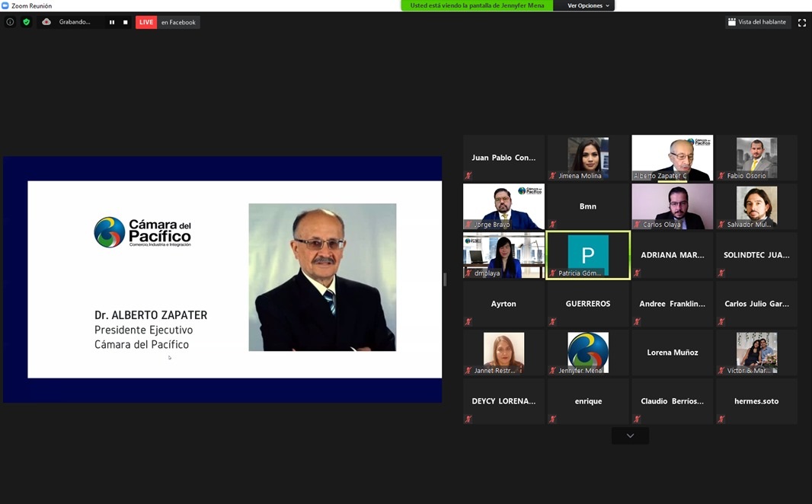Screen dimensions: 812x504
Task: Select enrique participant tile
Action: coord(588,401)
